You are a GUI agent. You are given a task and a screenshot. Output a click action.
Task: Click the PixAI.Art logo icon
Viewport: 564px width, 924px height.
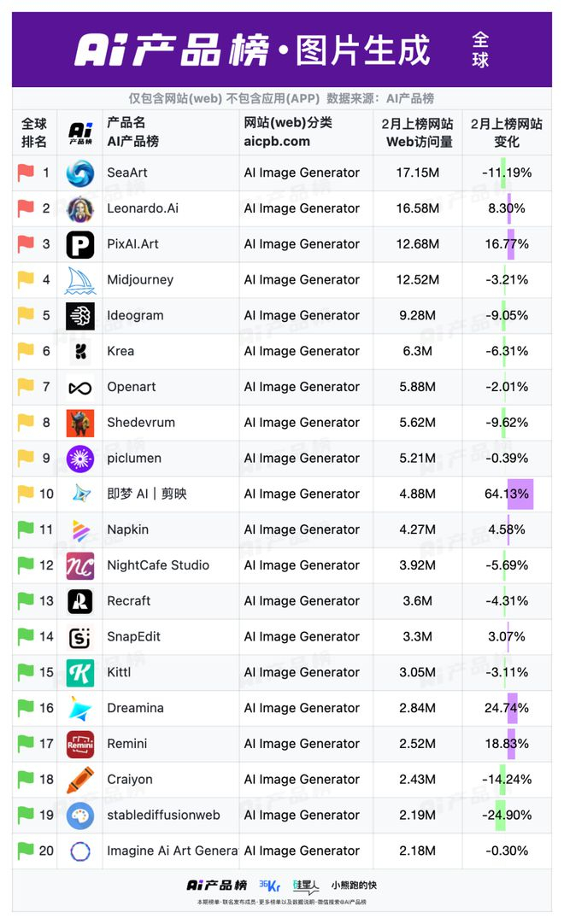(80, 244)
